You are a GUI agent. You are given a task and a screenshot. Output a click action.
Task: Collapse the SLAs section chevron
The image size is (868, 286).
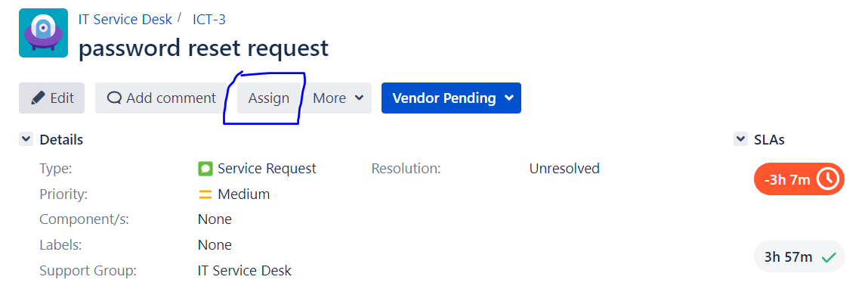tap(740, 139)
